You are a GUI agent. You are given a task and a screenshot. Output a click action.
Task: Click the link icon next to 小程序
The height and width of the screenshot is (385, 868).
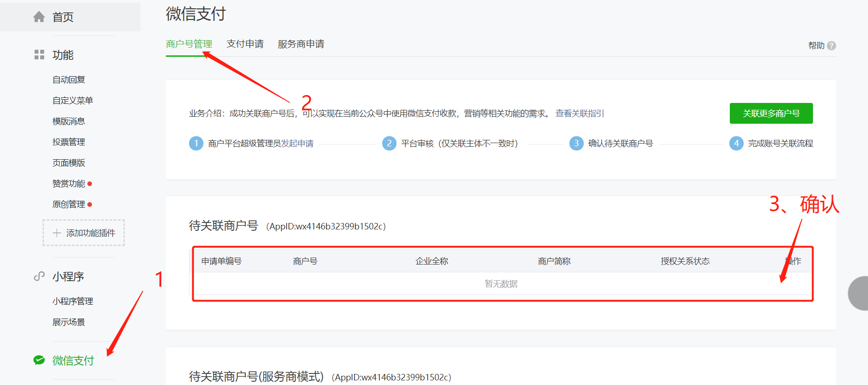(39, 276)
